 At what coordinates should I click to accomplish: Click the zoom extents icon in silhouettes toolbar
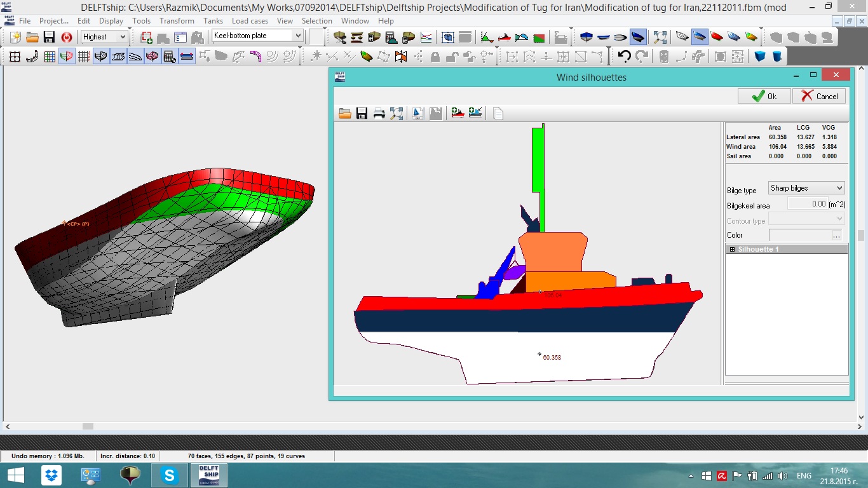[397, 114]
